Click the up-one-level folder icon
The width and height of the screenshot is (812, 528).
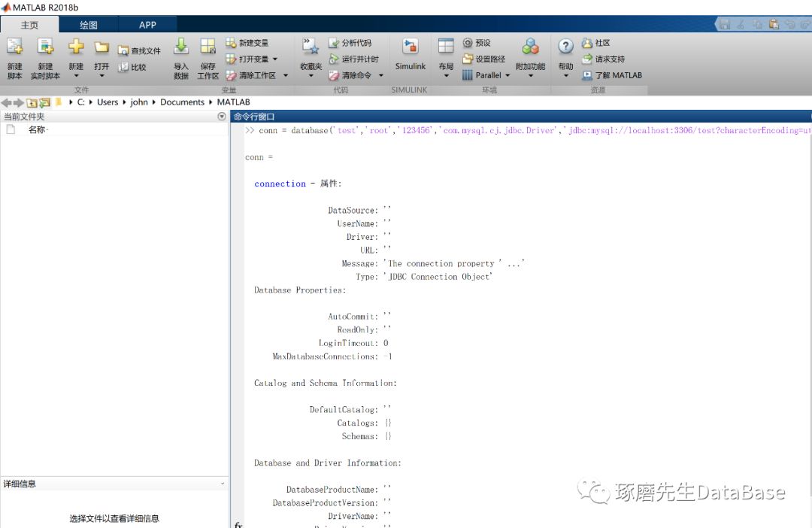[x=32, y=102]
